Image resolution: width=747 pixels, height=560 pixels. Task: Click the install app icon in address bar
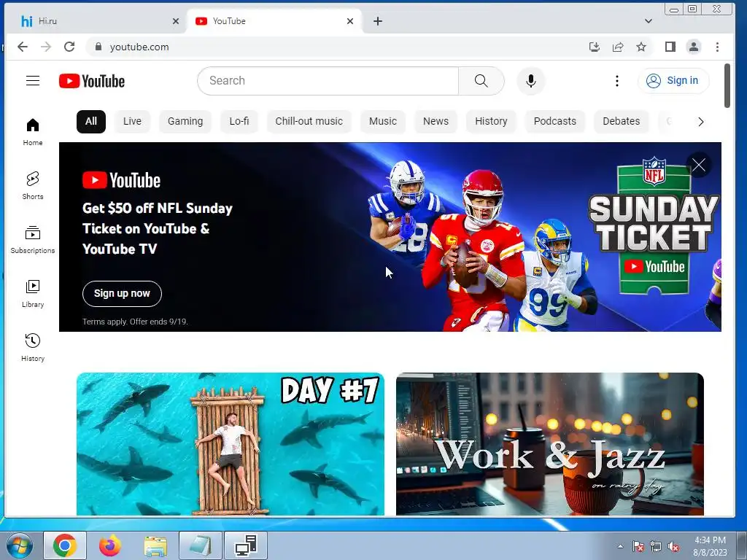coord(594,47)
